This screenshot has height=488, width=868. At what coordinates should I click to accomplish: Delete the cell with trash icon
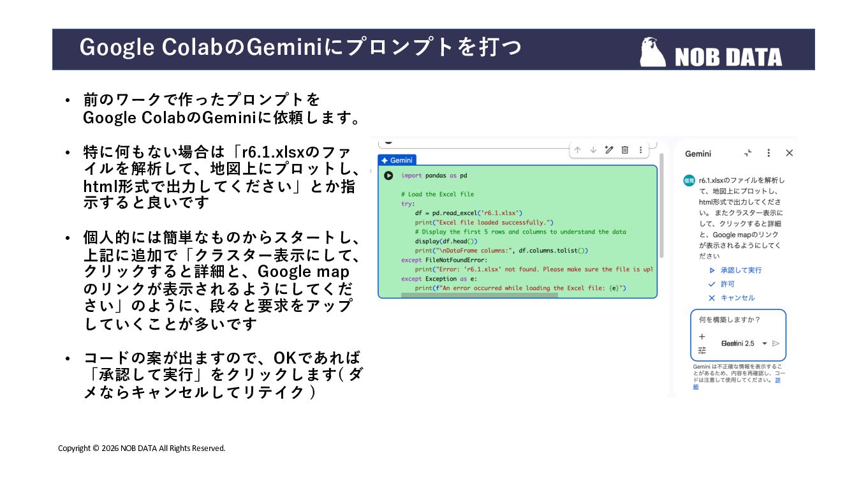[625, 150]
